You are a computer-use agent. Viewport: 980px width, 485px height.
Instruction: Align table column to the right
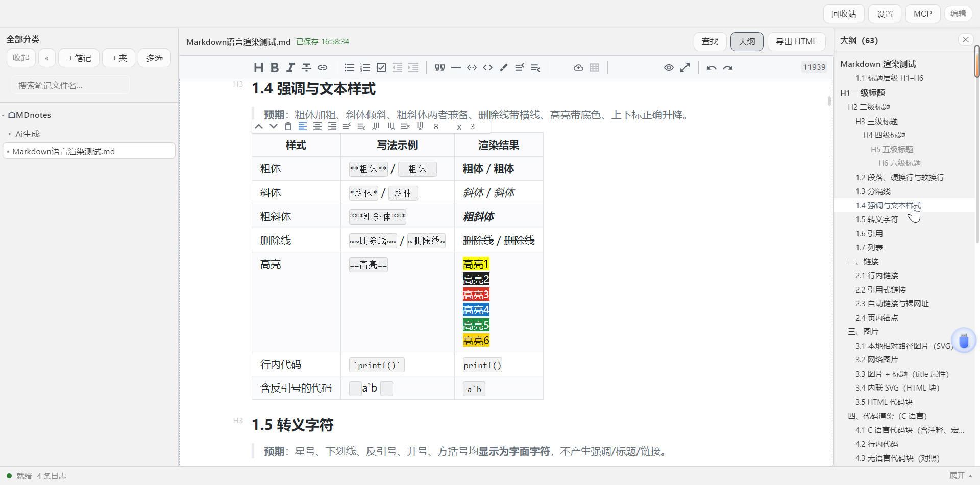[332, 126]
